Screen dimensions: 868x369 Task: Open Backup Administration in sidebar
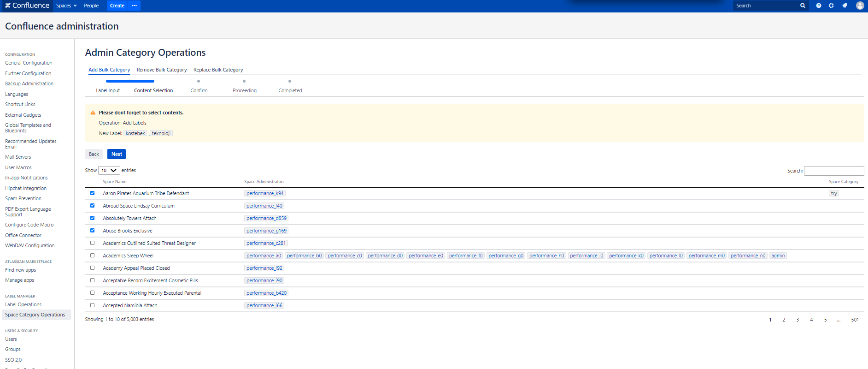[x=29, y=83]
